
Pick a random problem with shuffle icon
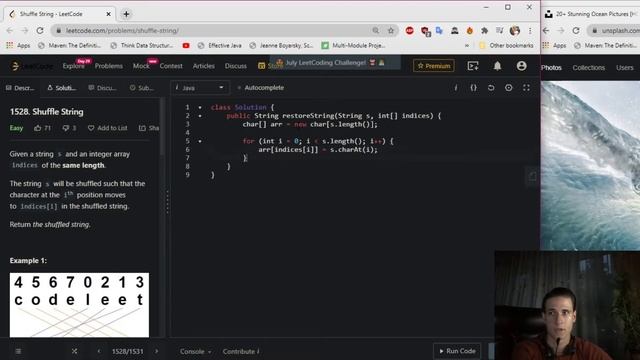tap(74, 351)
